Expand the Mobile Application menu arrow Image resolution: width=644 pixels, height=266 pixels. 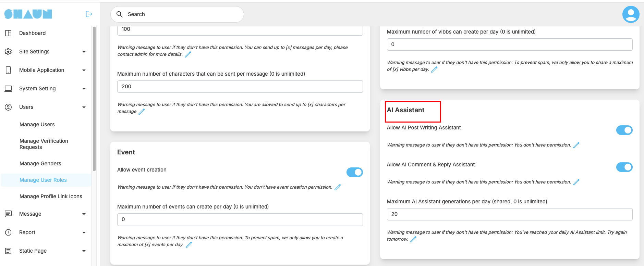pos(84,70)
